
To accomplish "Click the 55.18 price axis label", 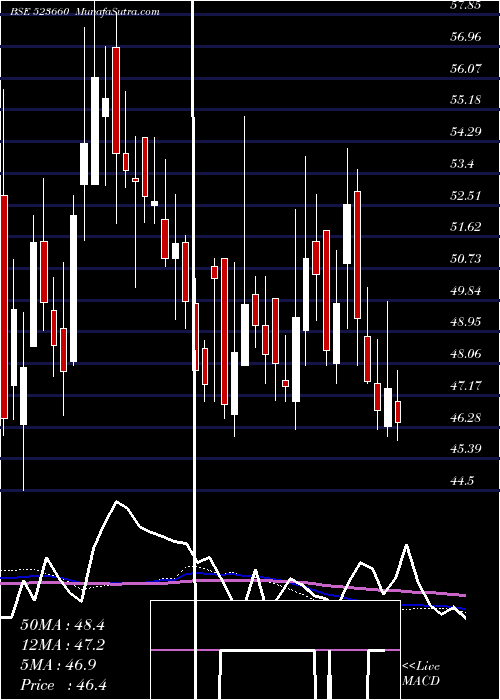I will 466,100.
